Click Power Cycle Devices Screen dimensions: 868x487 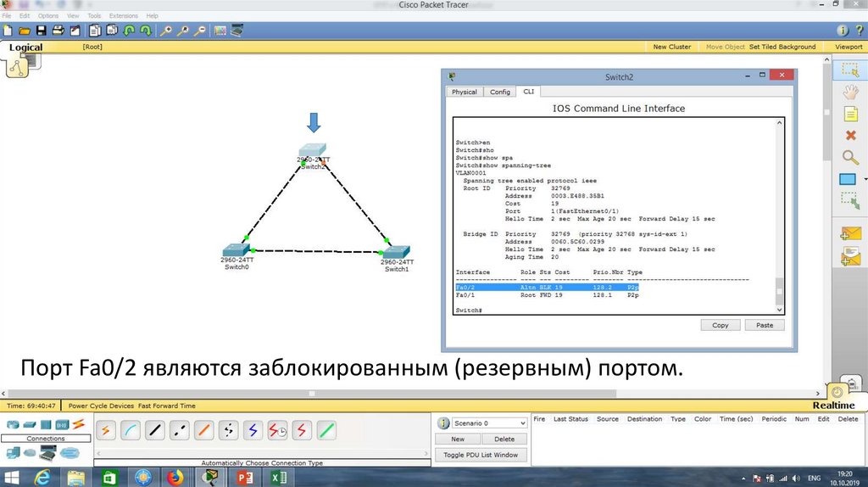click(x=101, y=406)
